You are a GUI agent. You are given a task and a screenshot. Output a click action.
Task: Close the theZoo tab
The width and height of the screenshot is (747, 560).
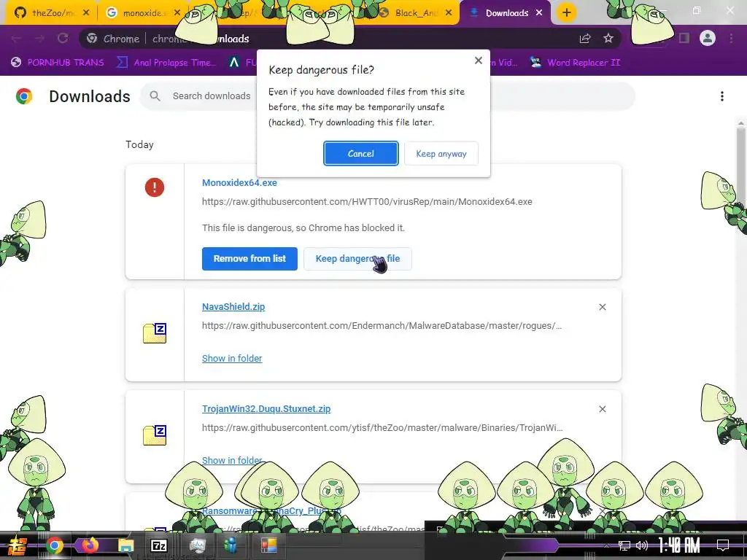point(86,13)
